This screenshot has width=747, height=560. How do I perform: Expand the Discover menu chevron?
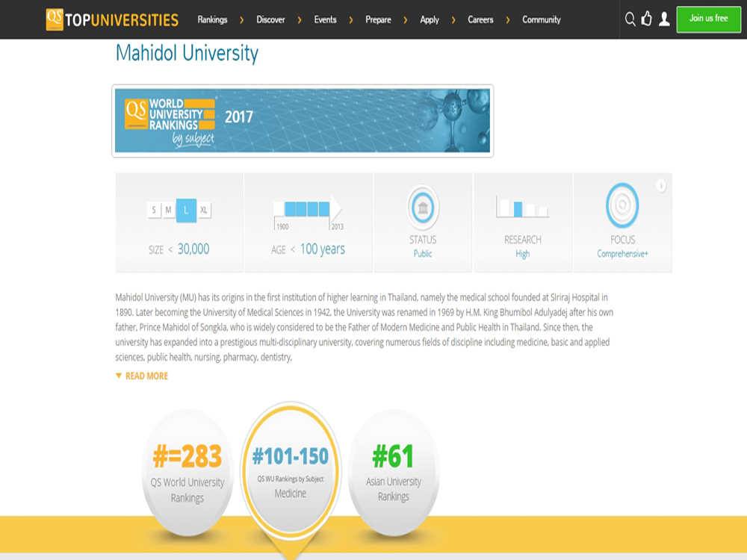pyautogui.click(x=300, y=20)
